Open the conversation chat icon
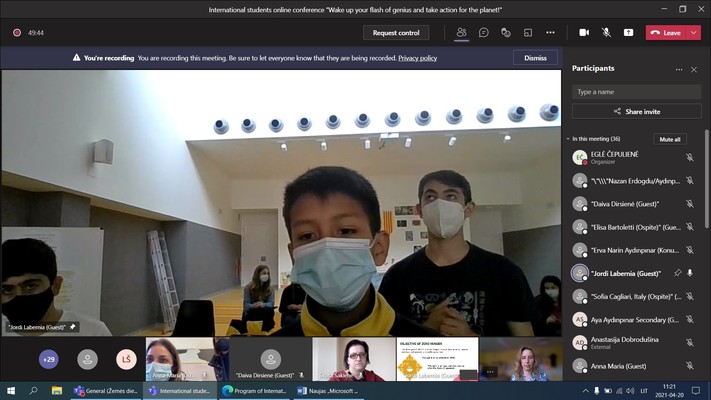This screenshot has height=400, width=711. pyautogui.click(x=483, y=32)
